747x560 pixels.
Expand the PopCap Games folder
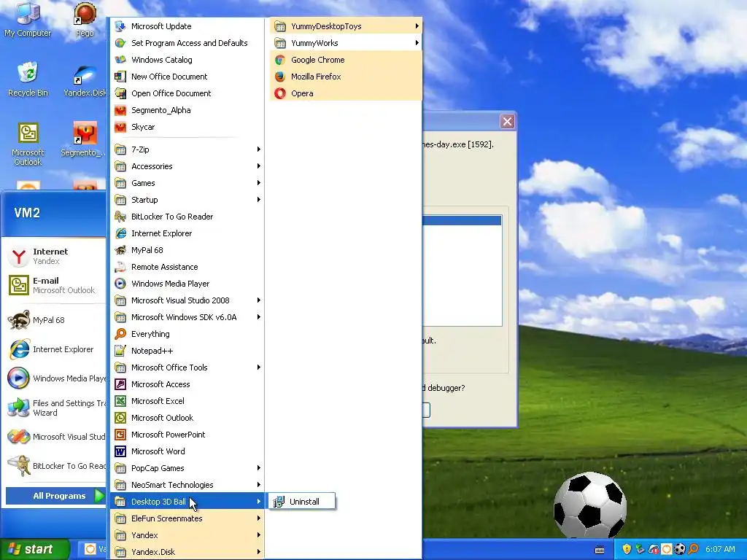187,468
